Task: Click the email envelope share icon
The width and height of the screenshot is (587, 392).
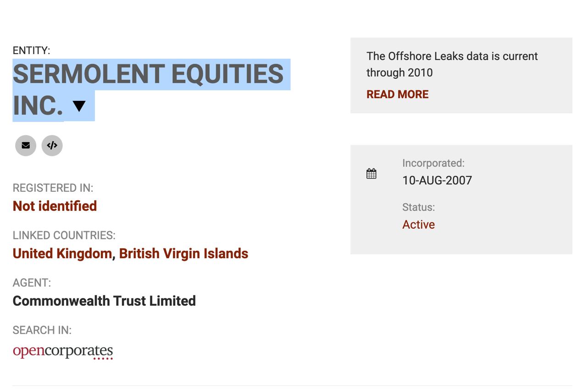Action: coord(26,145)
